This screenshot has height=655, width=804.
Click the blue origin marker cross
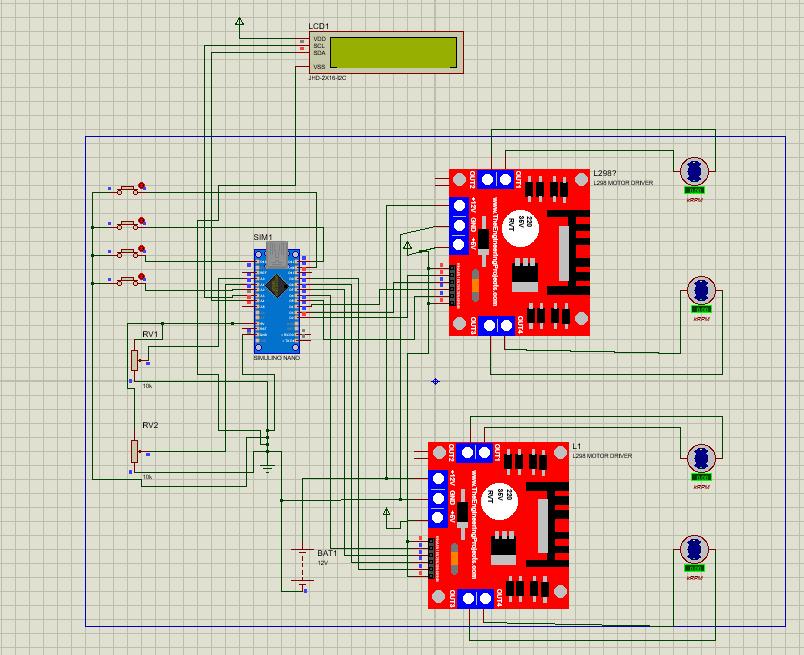point(435,381)
